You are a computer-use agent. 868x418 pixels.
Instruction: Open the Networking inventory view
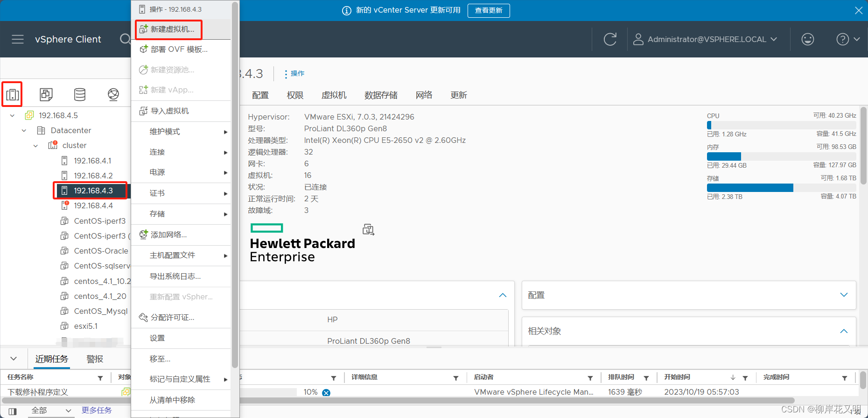[x=113, y=95]
